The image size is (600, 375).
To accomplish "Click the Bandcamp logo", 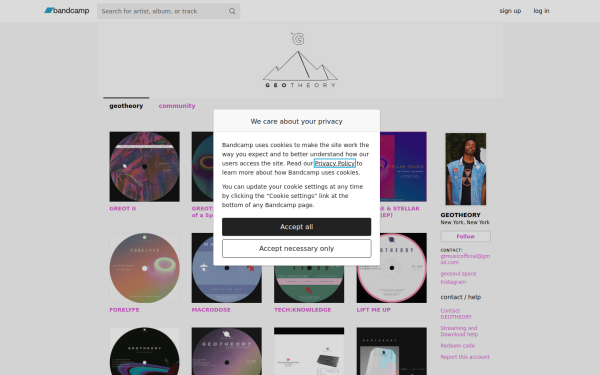I will tap(67, 11).
